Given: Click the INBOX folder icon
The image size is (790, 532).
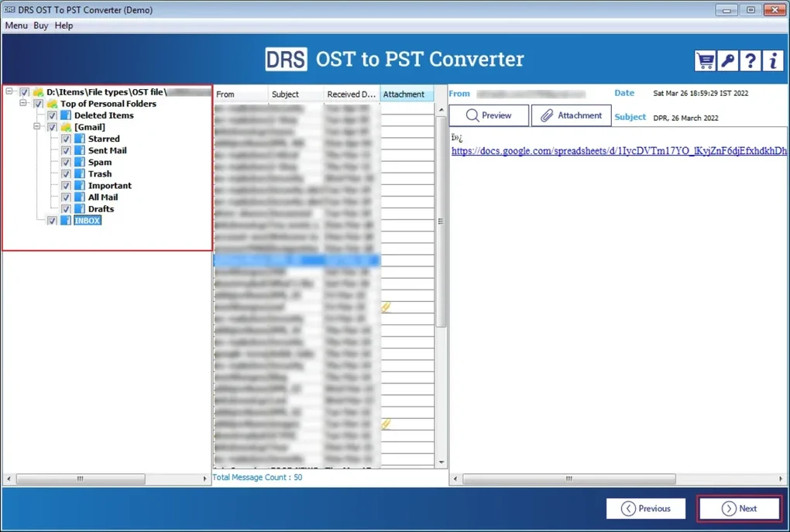Looking at the screenshot, I should (66, 221).
